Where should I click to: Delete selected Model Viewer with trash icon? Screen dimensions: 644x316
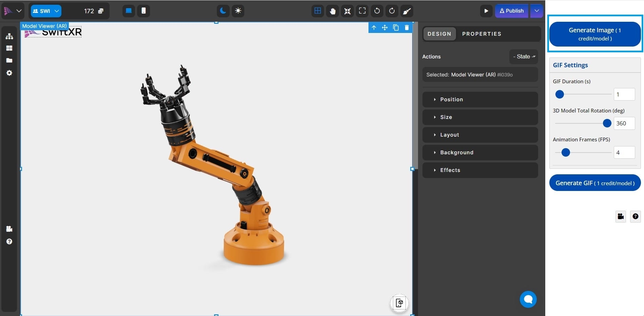tap(406, 28)
